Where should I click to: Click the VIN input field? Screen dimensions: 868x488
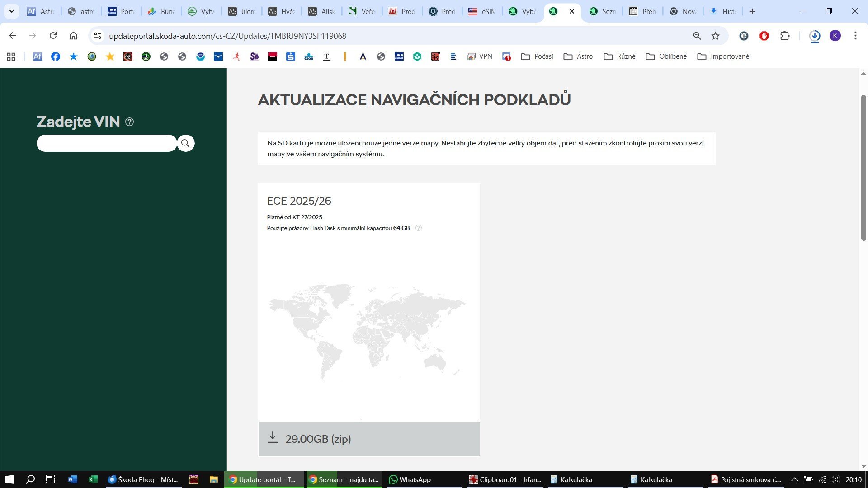point(107,143)
